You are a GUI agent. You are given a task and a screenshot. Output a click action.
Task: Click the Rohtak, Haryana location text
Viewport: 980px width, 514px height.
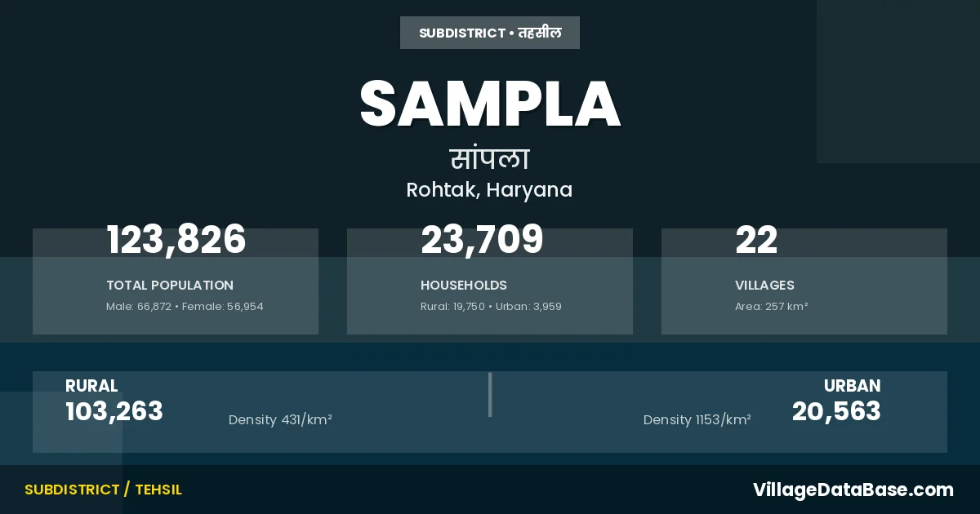tap(490, 190)
